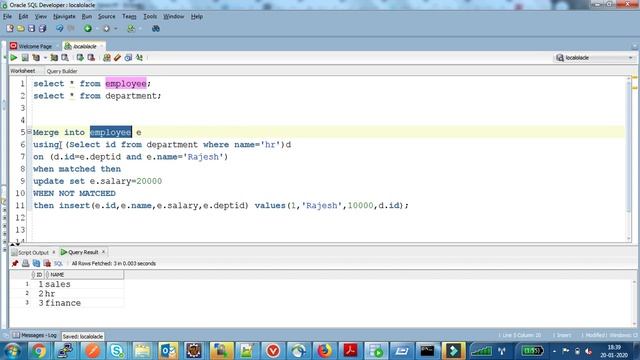Screen dimensions: 640x360
Task: Click the Commit icon
Action: point(80,58)
